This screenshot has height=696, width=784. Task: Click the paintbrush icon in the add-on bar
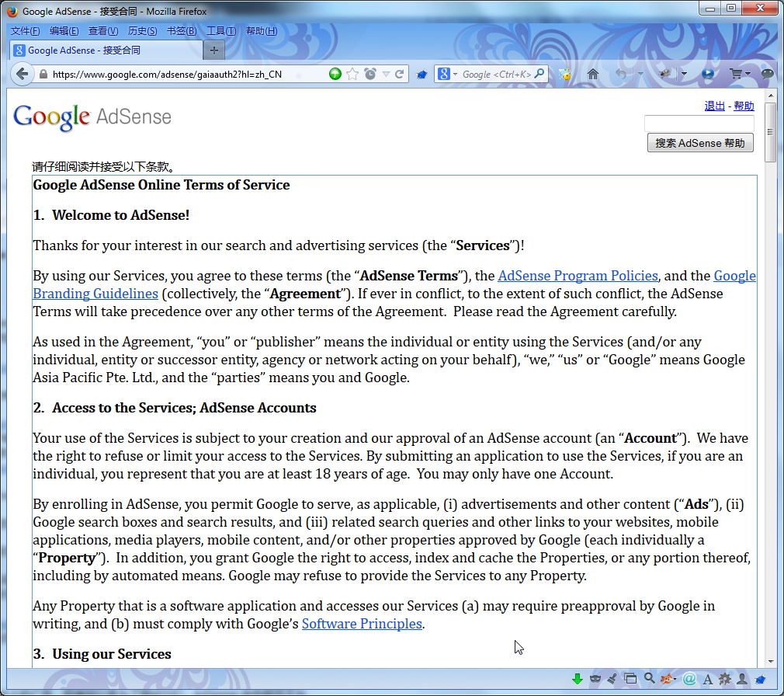tap(612, 679)
